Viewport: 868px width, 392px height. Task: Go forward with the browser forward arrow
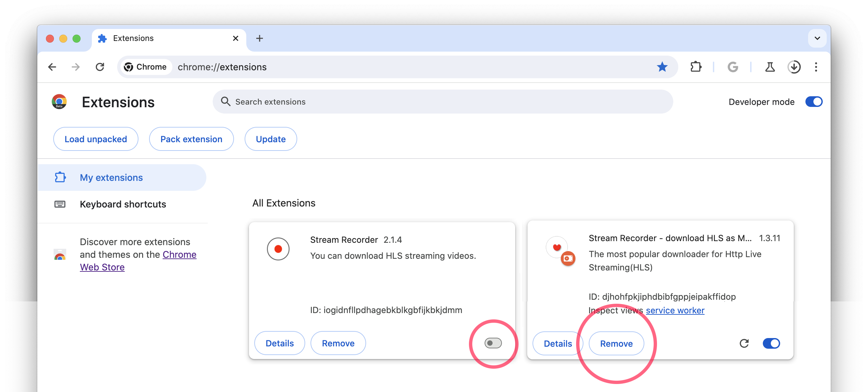(76, 67)
